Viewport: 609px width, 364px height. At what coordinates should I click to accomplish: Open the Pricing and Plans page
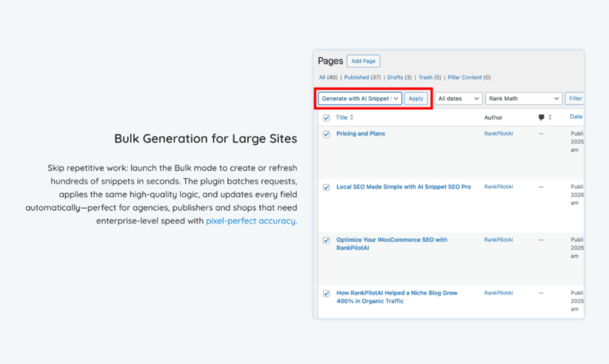[x=361, y=134]
